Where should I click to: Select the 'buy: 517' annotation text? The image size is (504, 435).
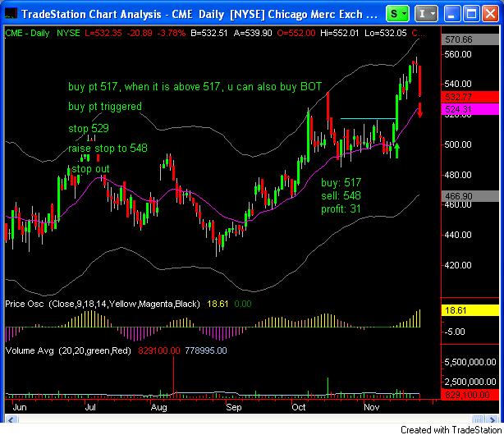(341, 182)
